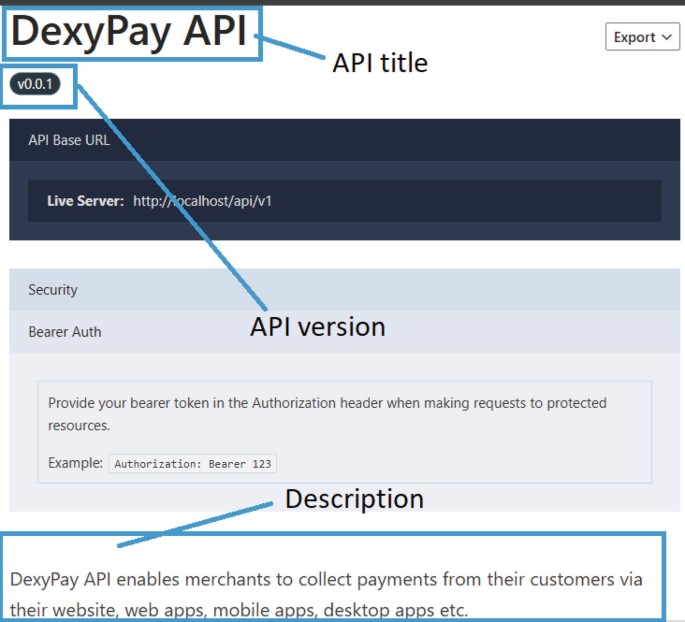Click the "API title" annotation label

pyautogui.click(x=379, y=63)
